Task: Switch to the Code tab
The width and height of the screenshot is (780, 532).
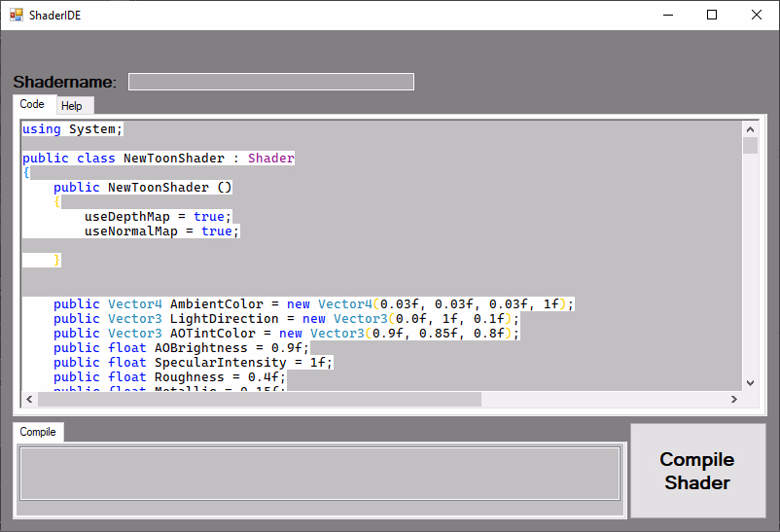Action: [32, 104]
